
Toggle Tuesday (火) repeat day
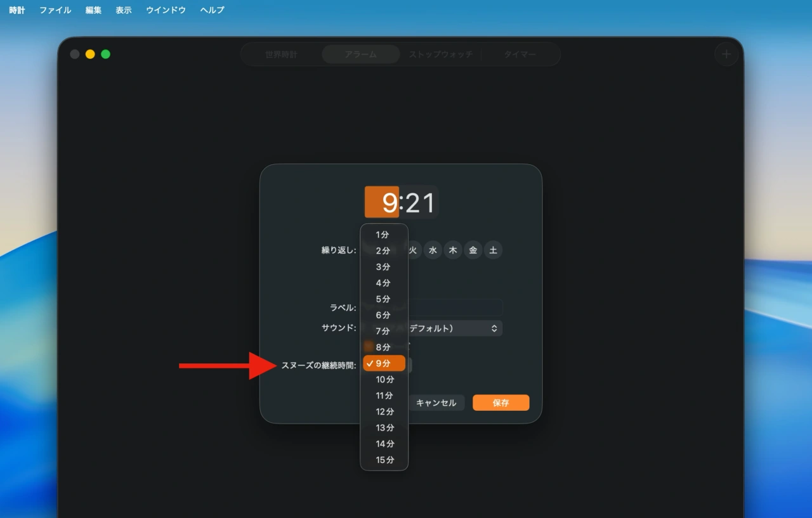[x=414, y=250]
